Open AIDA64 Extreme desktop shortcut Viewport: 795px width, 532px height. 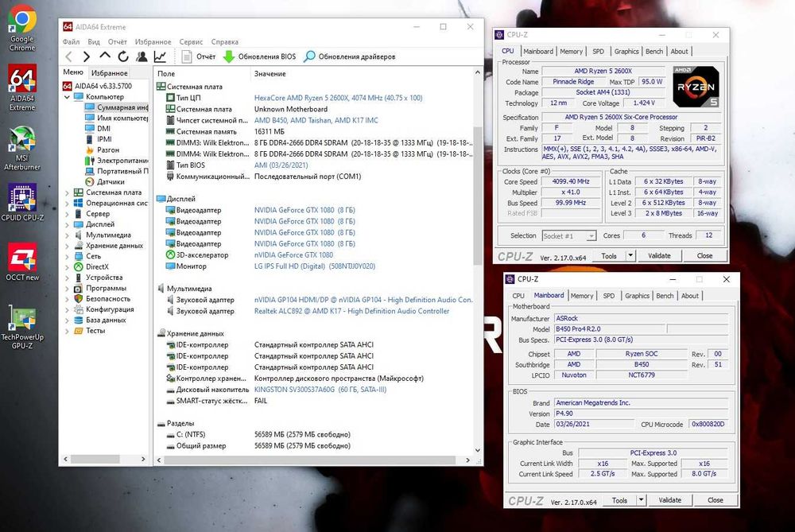[x=22, y=87]
